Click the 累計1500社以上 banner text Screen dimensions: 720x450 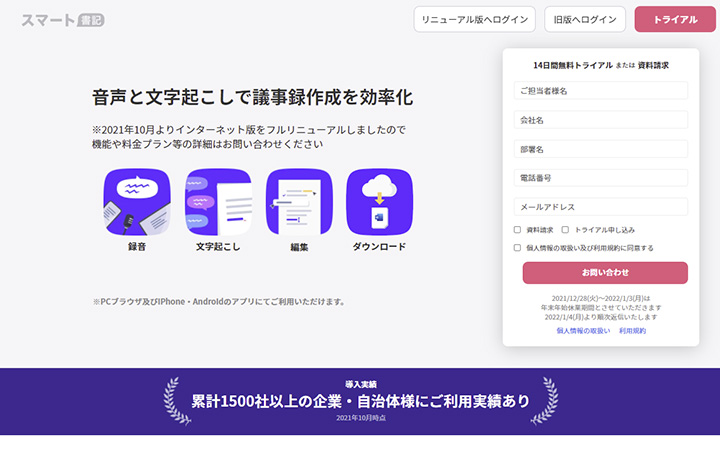pyautogui.click(x=360, y=401)
